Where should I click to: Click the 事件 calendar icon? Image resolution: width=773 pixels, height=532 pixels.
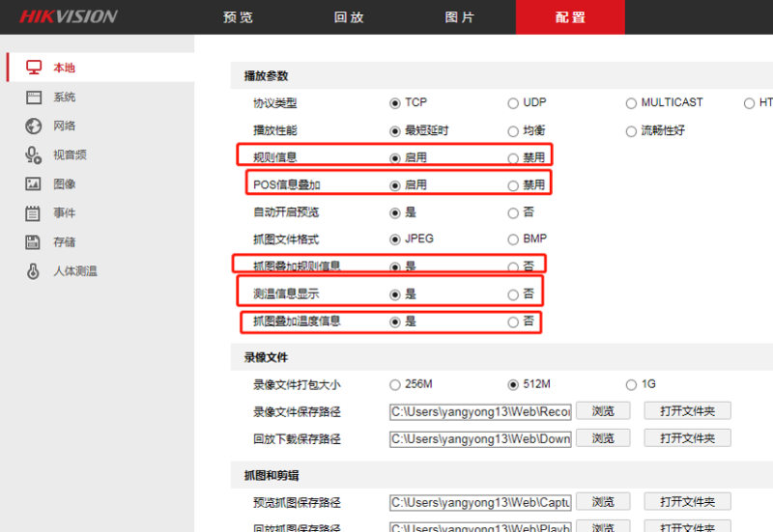coord(34,213)
